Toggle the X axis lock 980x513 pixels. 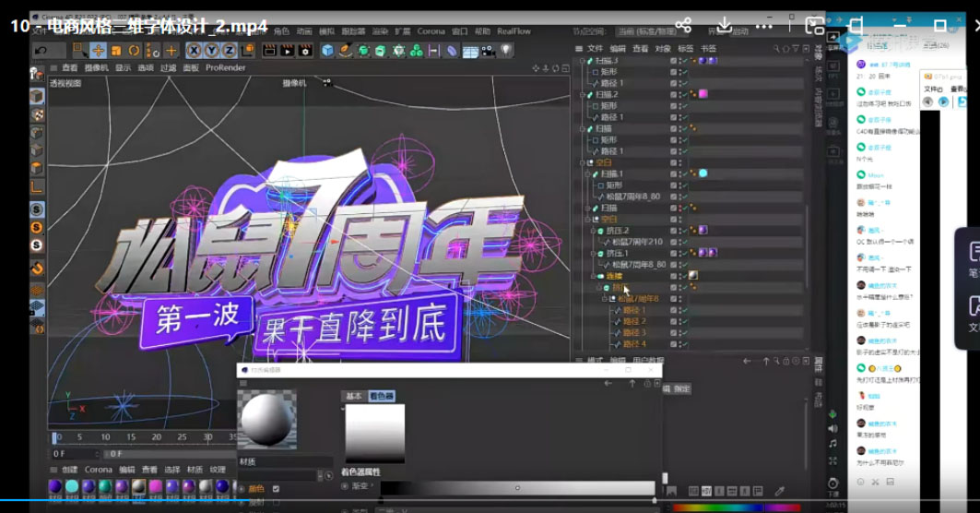pyautogui.click(x=195, y=50)
